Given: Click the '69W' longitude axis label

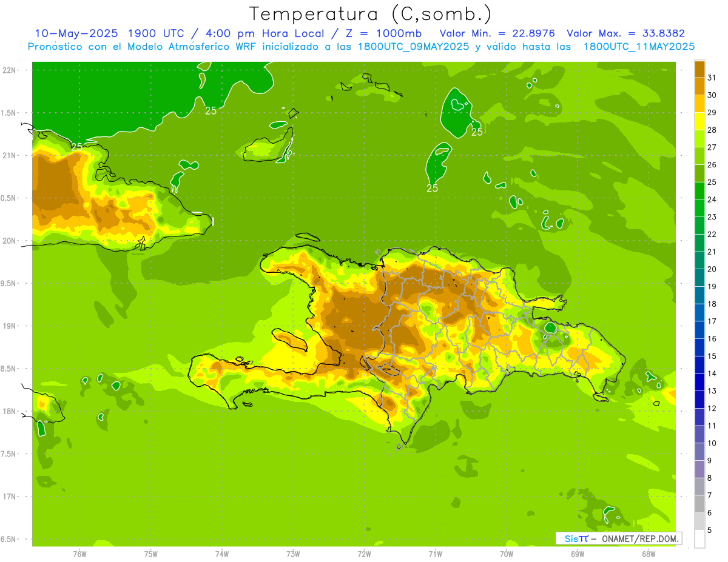Looking at the screenshot, I should (578, 554).
